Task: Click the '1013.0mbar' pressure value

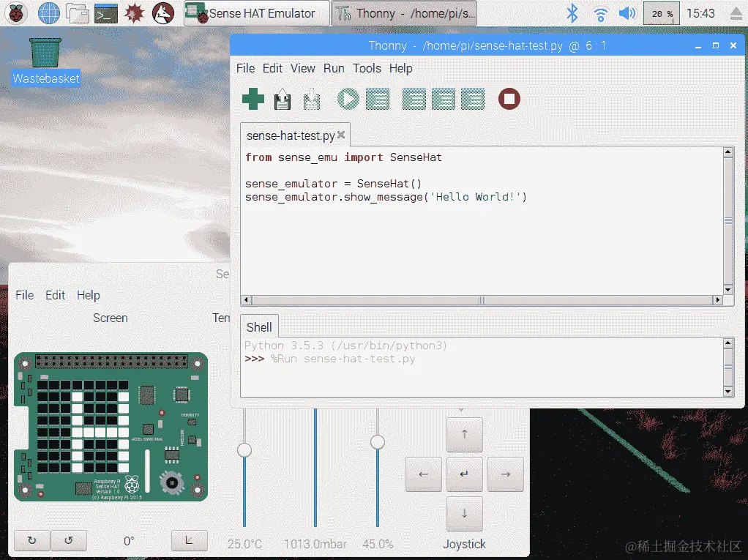Action: [x=315, y=544]
